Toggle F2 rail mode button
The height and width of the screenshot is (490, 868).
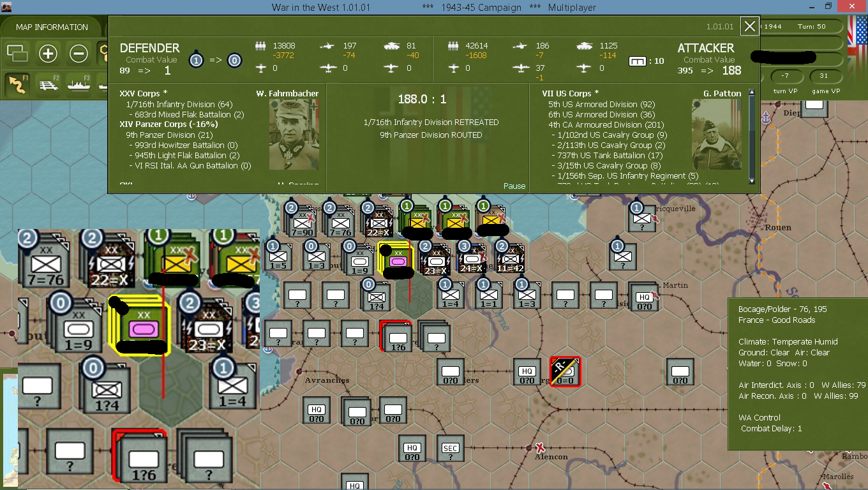[49, 84]
